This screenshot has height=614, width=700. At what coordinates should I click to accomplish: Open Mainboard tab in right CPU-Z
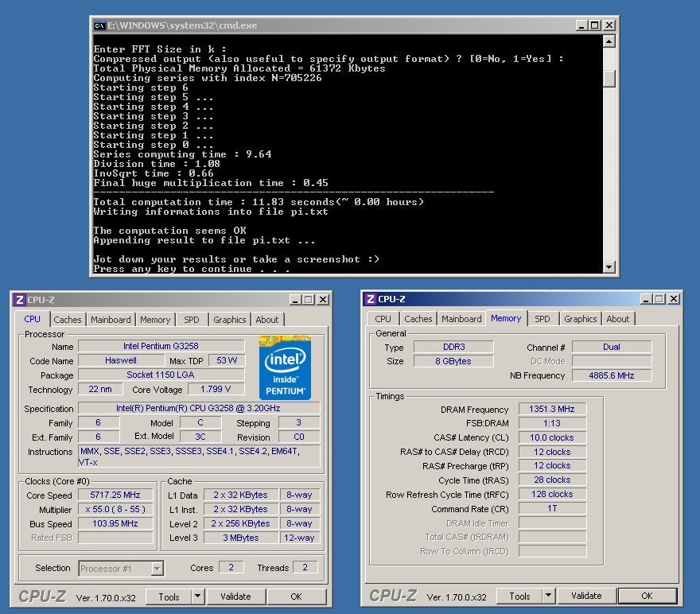coord(461,319)
